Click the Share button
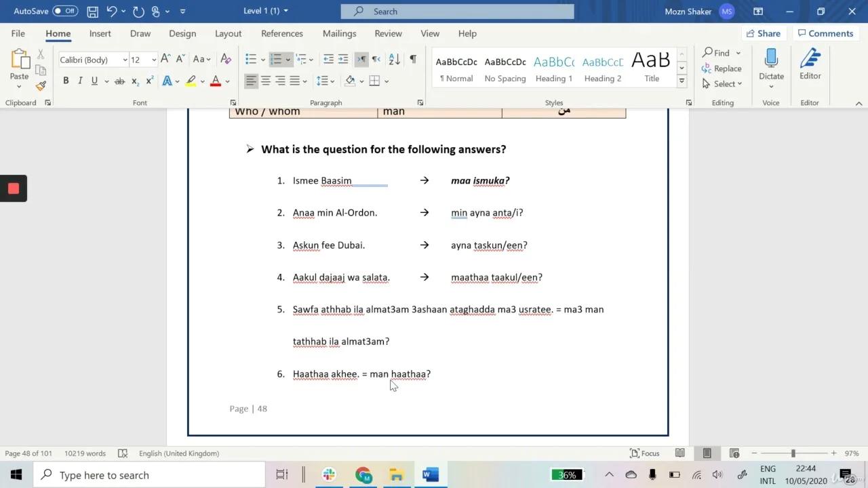This screenshot has height=488, width=868. [x=764, y=33]
